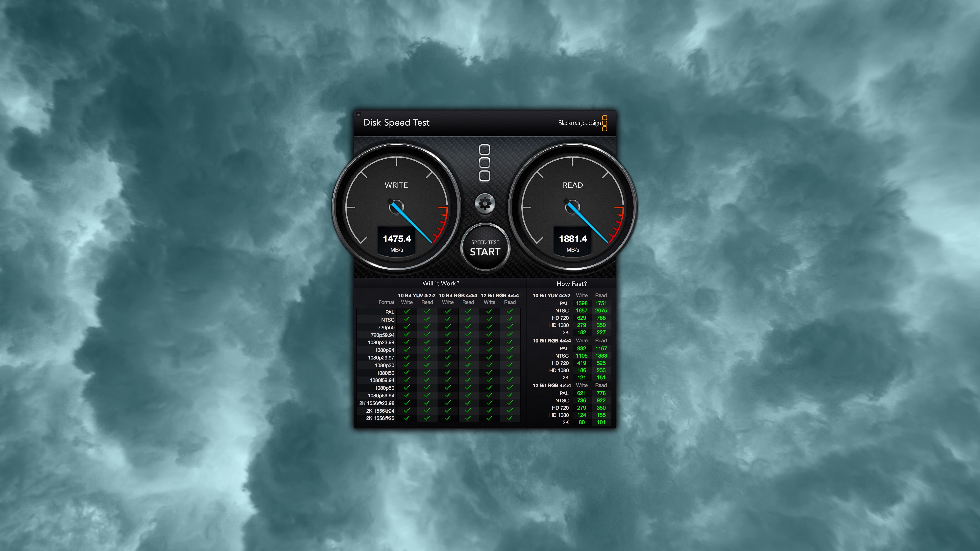Click 720p50 12 Bit RGB Write checkmark
980x551 pixels.
pyautogui.click(x=489, y=327)
